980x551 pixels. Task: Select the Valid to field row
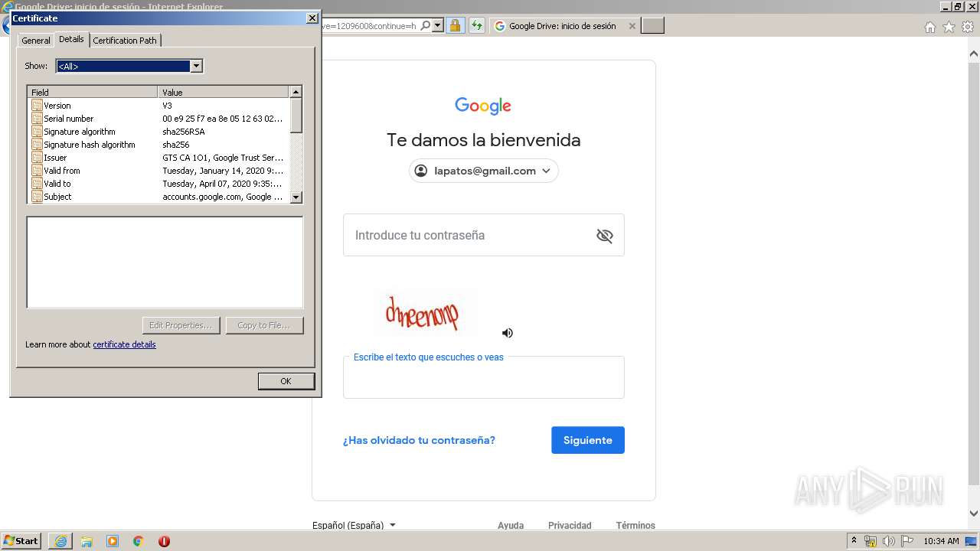pyautogui.click(x=158, y=184)
